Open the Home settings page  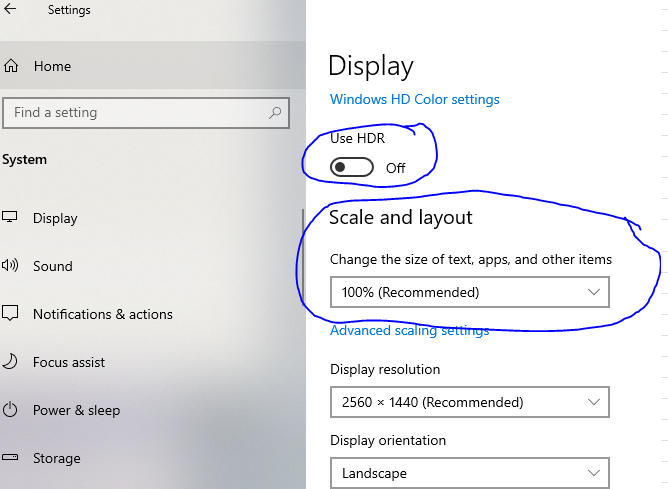click(153, 66)
